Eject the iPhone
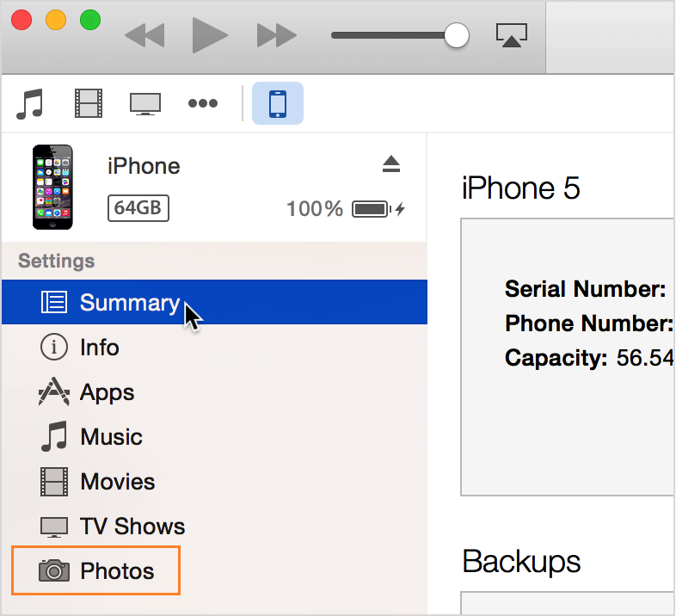This screenshot has height=616, width=676. (x=391, y=164)
